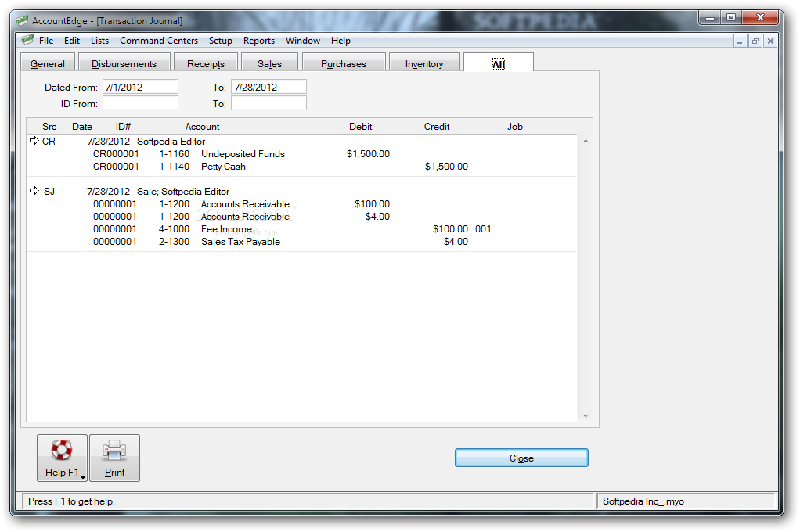Switch to the Inventory tab
The width and height of the screenshot is (800, 532).
coord(424,63)
